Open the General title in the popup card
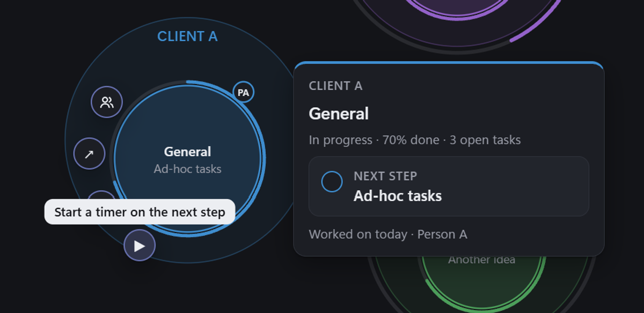The image size is (644, 313). pos(339,114)
